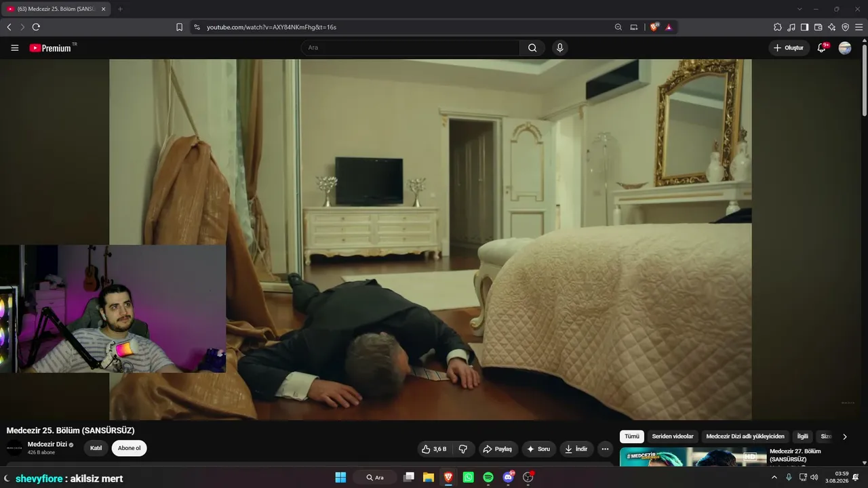Open WhatsApp from the taskbar
Screen dimensions: 868x488
pos(469,477)
